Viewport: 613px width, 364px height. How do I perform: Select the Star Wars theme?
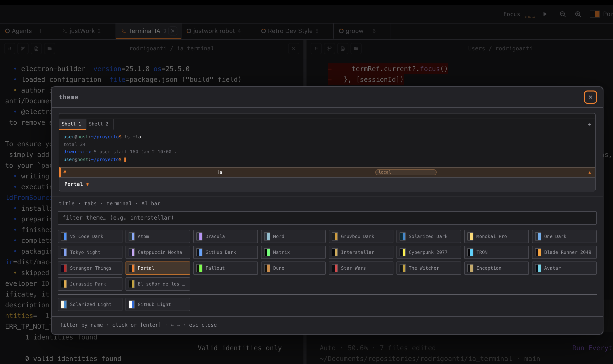tap(361, 268)
